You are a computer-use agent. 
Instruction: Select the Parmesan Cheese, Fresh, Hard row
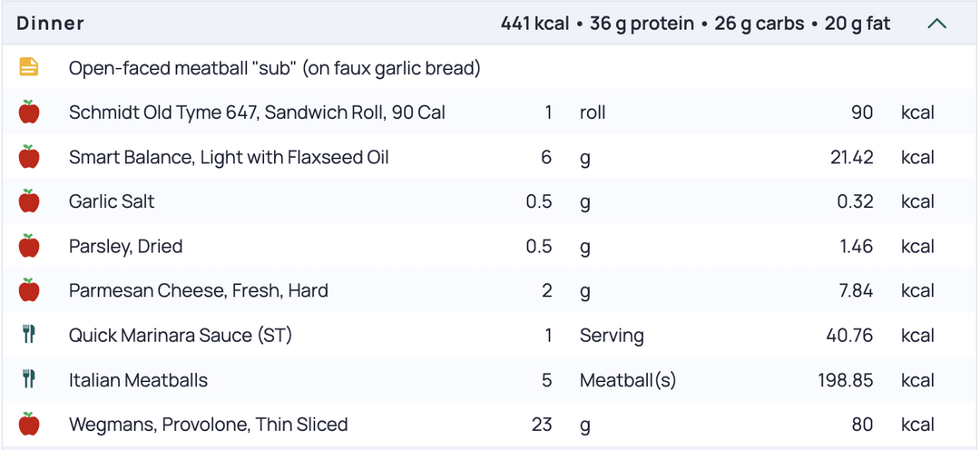[490, 290]
